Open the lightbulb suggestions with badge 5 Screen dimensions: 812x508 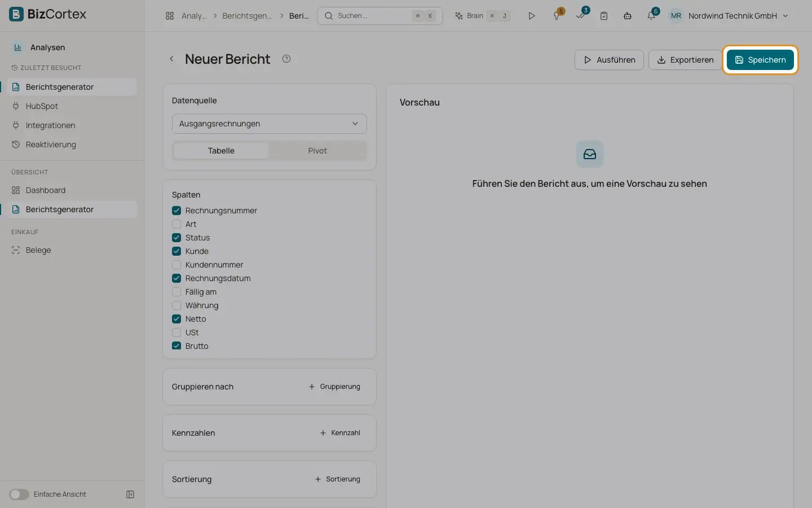(557, 16)
